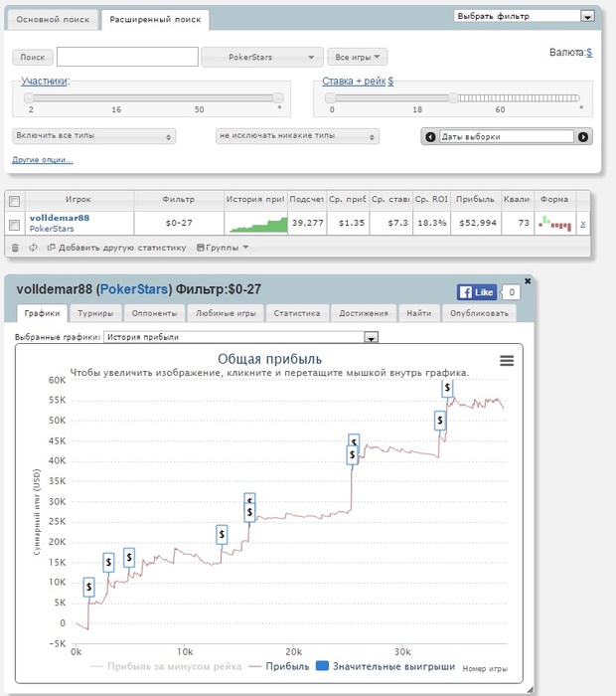This screenshot has height=696, width=616.
Task: Click left handle of stake slider
Action: 330,97
